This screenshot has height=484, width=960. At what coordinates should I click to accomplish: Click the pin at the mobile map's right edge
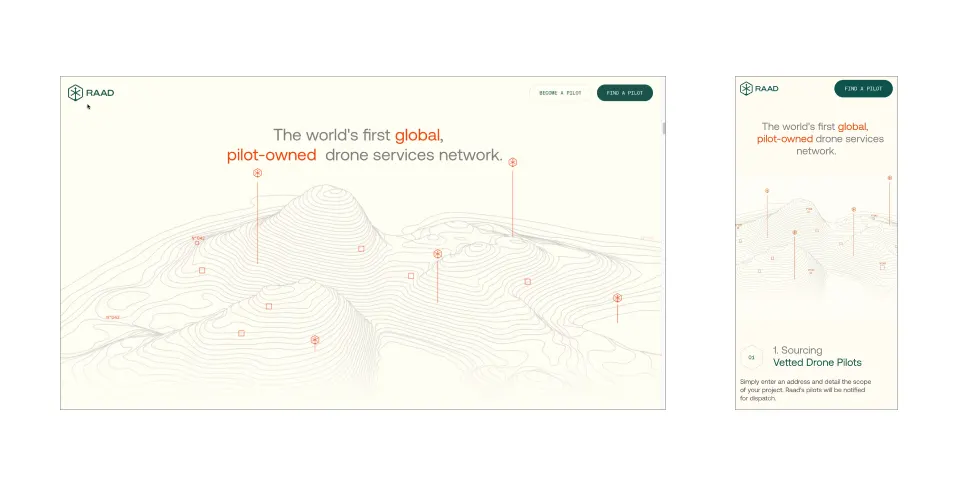pyautogui.click(x=889, y=178)
